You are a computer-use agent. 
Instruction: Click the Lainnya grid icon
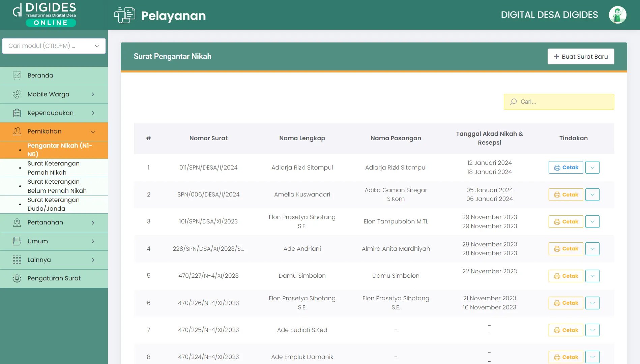[17, 260]
